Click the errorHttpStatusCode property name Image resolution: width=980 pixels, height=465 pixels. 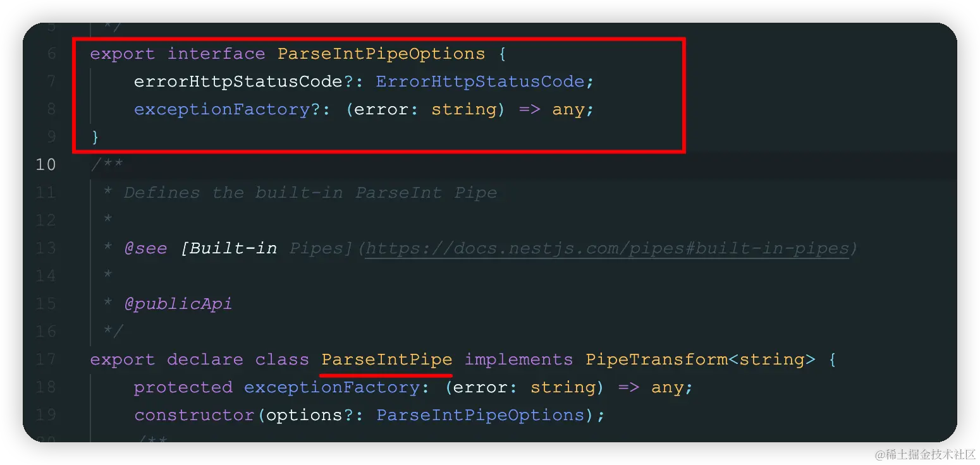click(238, 82)
